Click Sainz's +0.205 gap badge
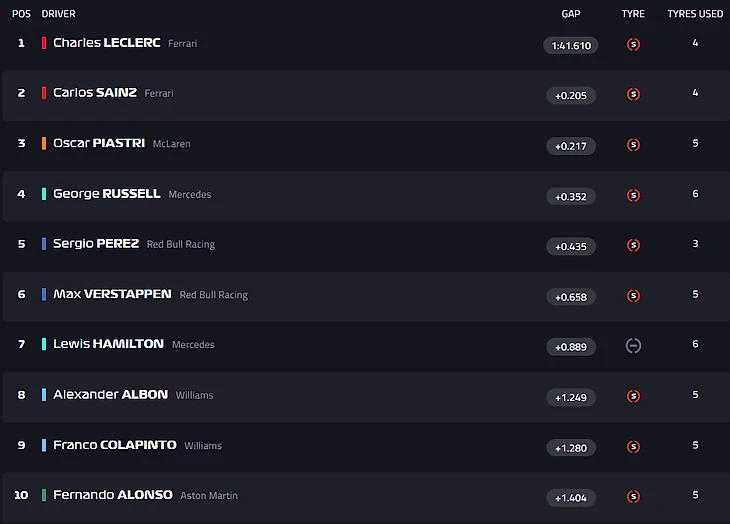The image size is (730, 524). tap(571, 95)
